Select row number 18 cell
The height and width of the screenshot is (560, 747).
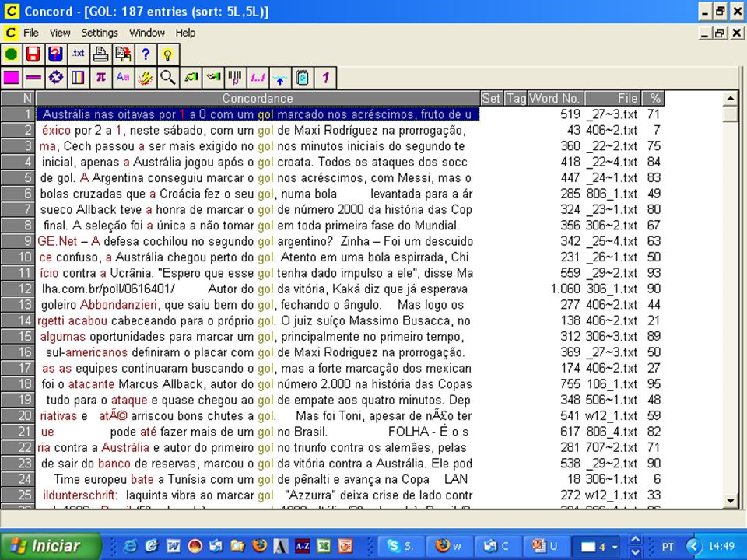[x=18, y=384]
